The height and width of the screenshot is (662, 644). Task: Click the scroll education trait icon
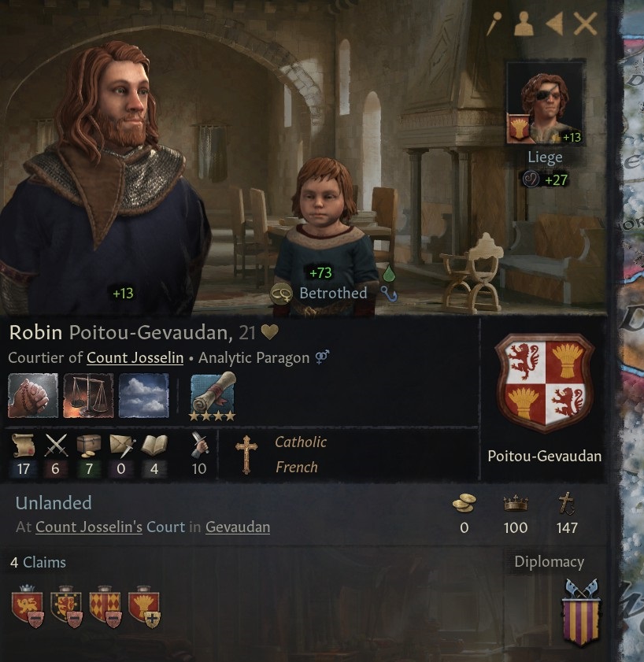pos(213,396)
